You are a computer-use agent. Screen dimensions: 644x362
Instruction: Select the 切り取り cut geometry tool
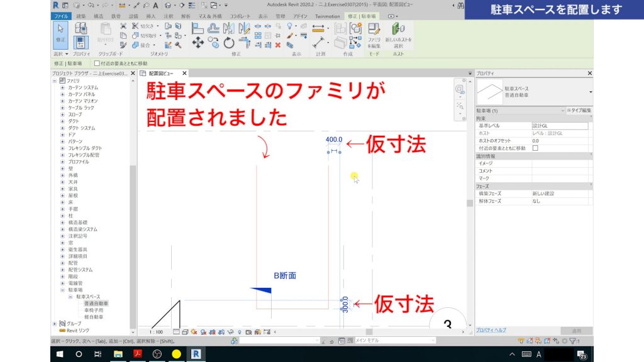click(x=136, y=35)
